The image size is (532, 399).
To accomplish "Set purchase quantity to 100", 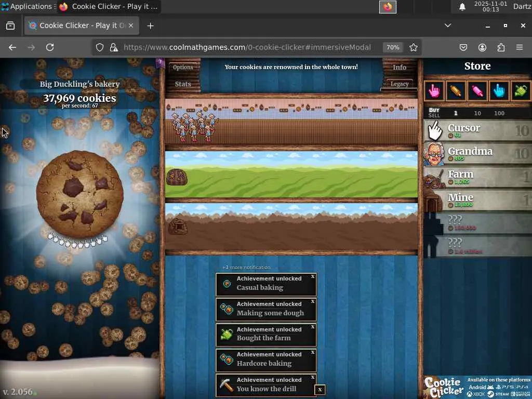I will [499, 113].
